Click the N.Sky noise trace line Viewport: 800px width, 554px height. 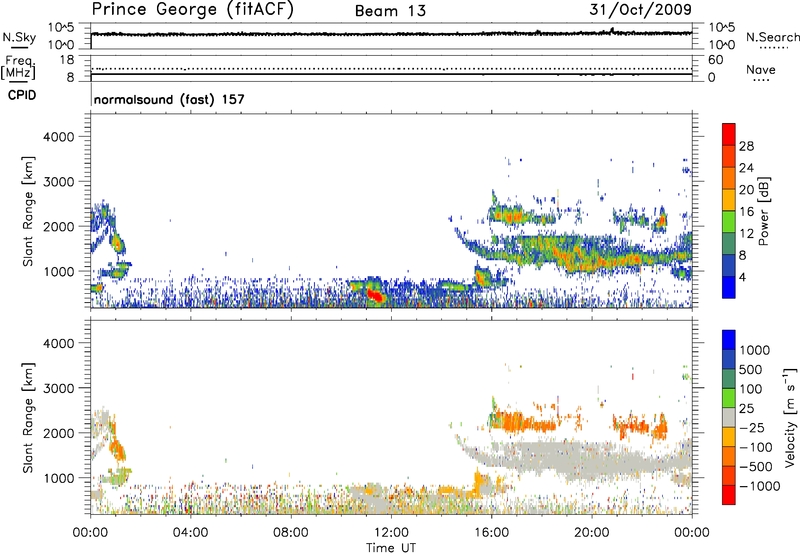tap(391, 34)
